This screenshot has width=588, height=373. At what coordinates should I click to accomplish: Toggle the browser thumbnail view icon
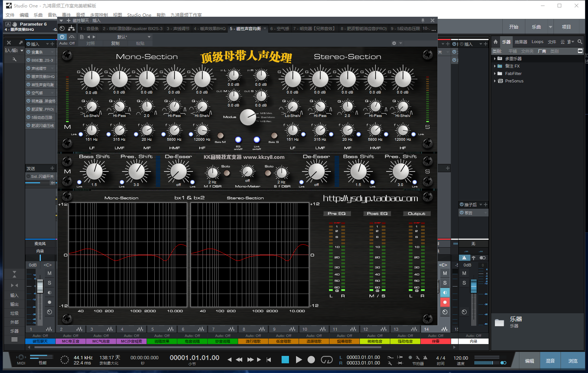pyautogui.click(x=580, y=51)
